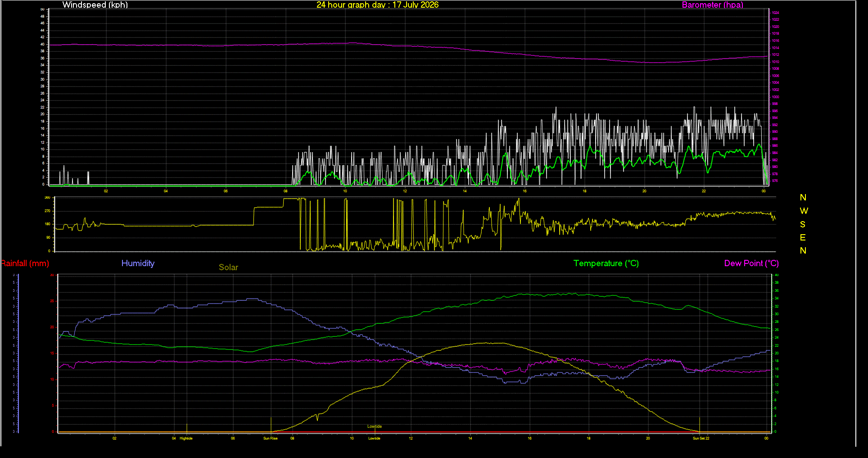Click the Solar legend label
This screenshot has height=458, width=868.
point(228,267)
